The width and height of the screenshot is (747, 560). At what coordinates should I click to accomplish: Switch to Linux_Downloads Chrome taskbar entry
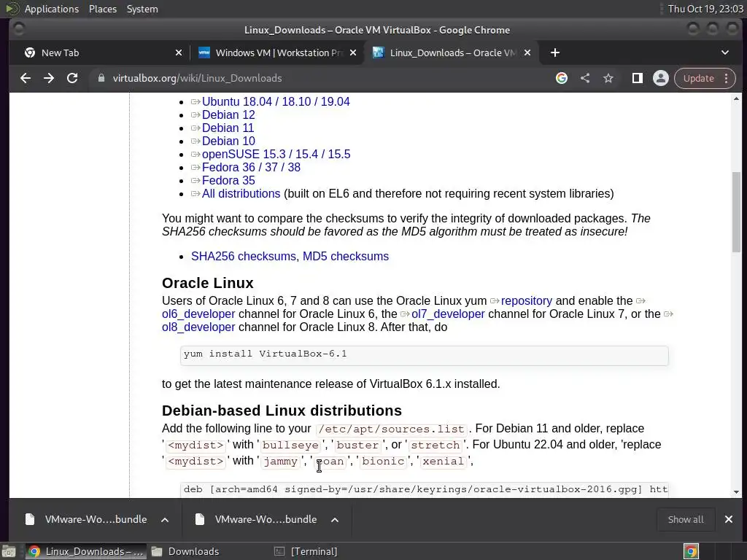[85, 551]
